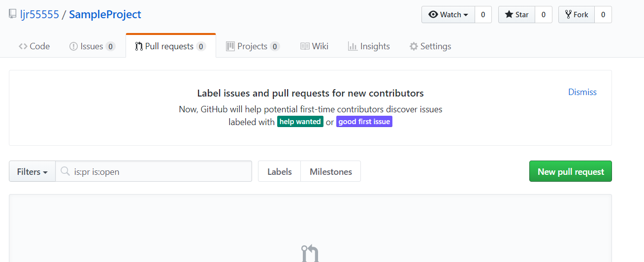Switch to the Pull requests tab
Viewport: 644px width, 262px height.
[x=171, y=46]
